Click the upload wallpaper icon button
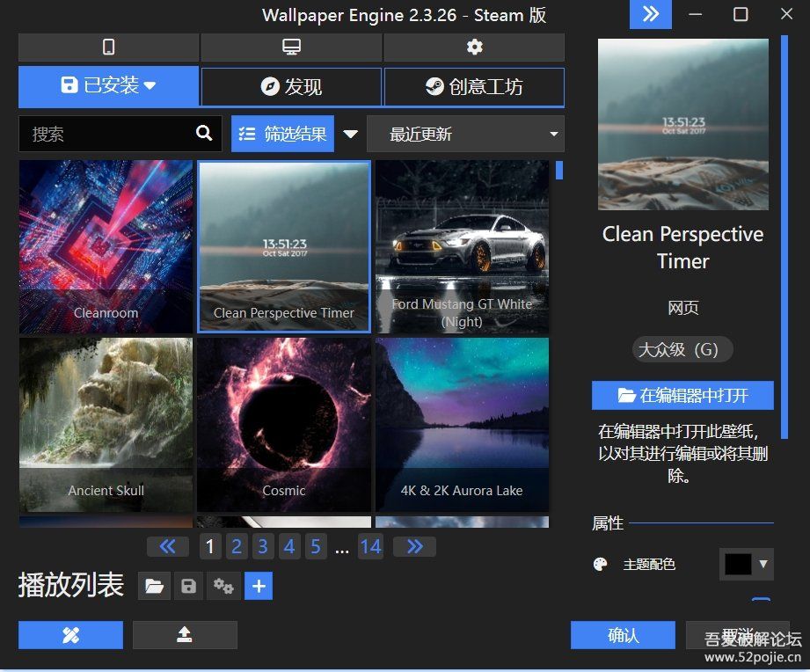810x672 pixels. pos(185,635)
